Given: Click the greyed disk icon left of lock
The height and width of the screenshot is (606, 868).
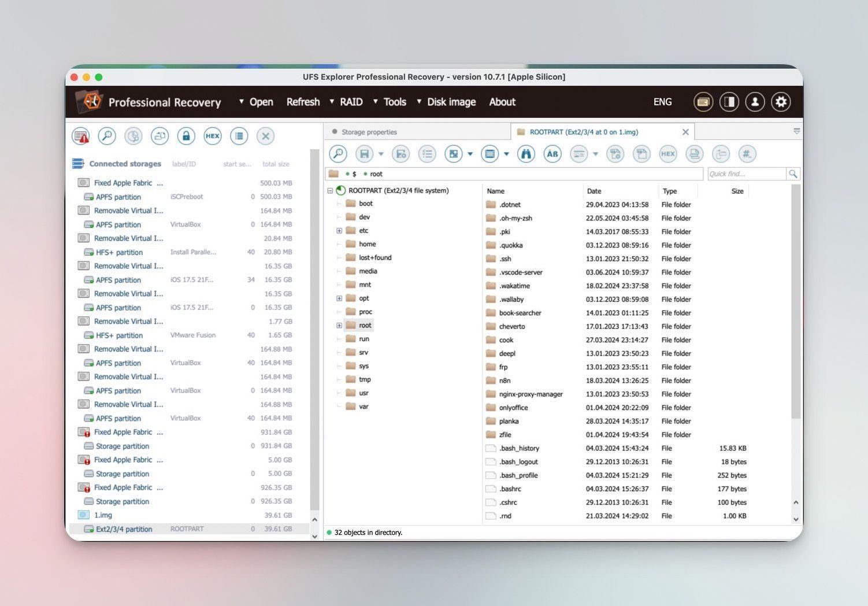Looking at the screenshot, I should [133, 136].
